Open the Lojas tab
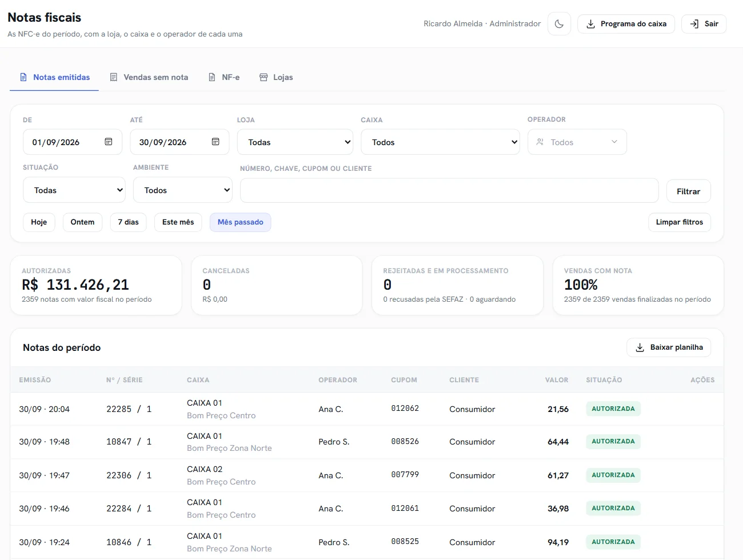The width and height of the screenshot is (743, 560). pyautogui.click(x=276, y=77)
